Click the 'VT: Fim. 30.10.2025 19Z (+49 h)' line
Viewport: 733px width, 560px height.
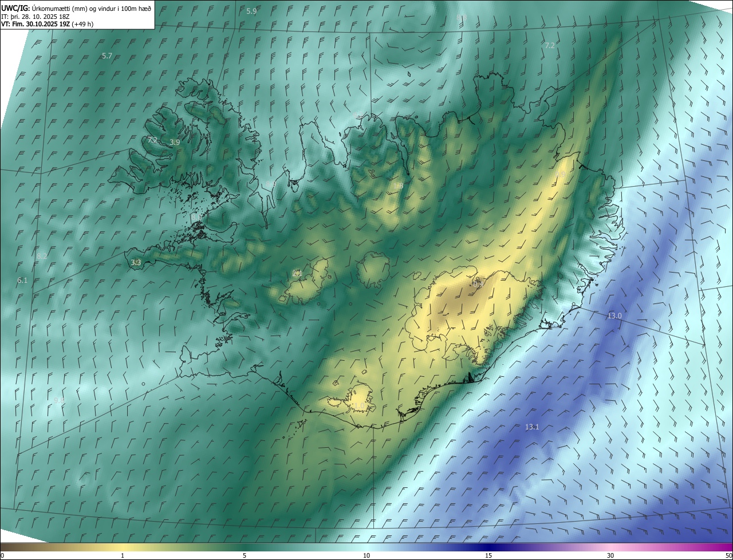[x=47, y=25]
